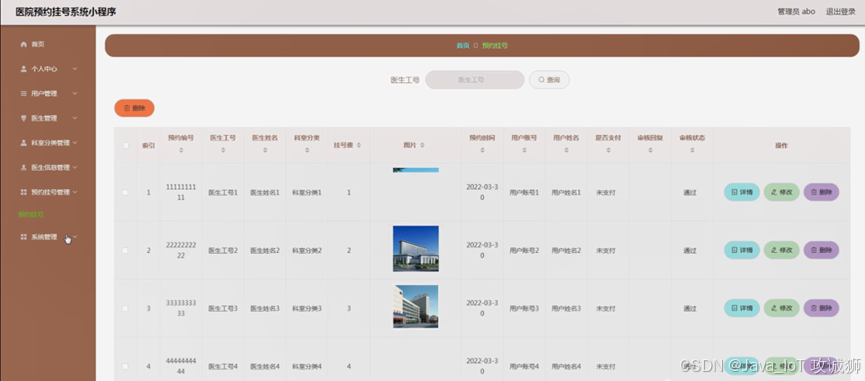Viewport: 865px width, 381px height.
Task: Click the person icon next to 个人中心
Action: (23, 69)
